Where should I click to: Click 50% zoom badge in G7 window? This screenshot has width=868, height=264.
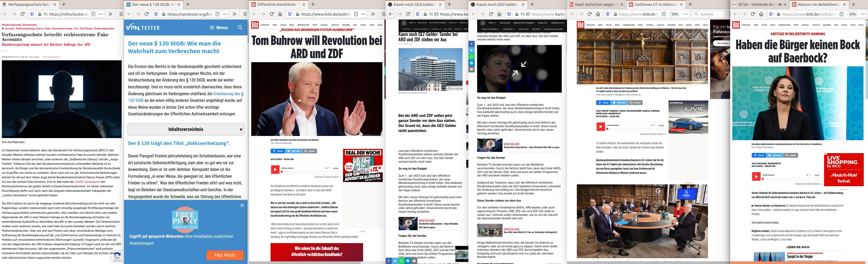click(x=674, y=14)
